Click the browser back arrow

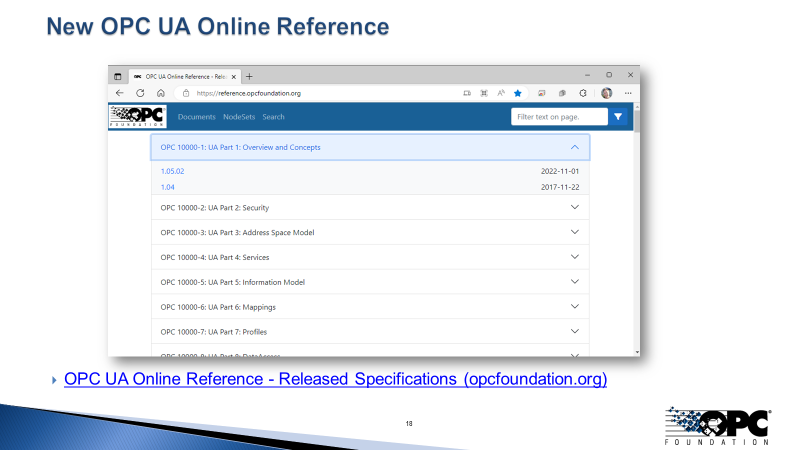(119, 93)
